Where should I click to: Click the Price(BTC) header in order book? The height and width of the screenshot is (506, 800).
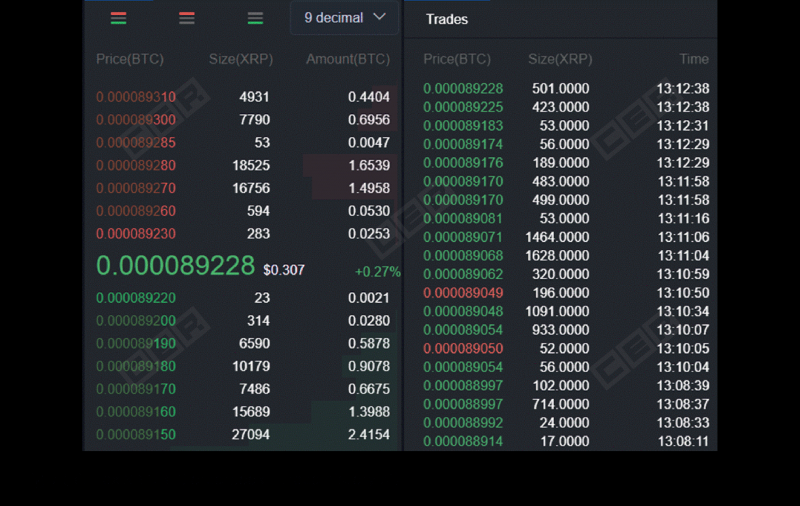(130, 59)
